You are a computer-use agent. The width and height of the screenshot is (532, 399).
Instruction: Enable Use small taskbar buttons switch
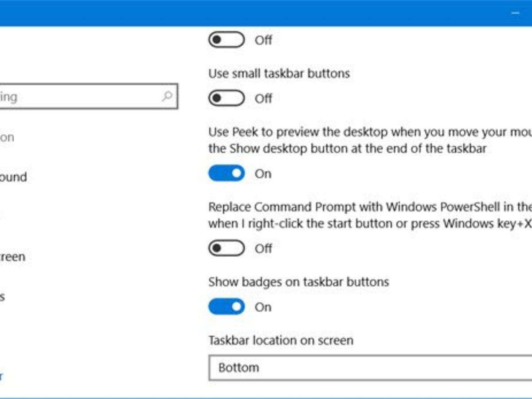(x=226, y=98)
